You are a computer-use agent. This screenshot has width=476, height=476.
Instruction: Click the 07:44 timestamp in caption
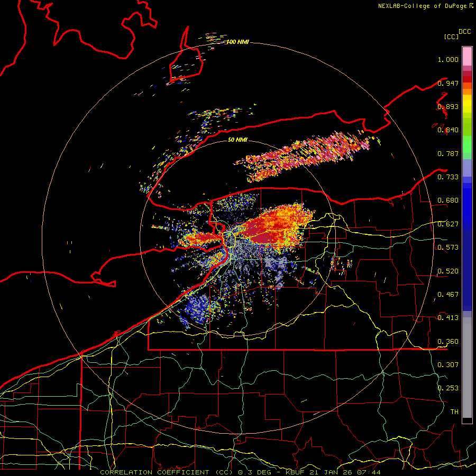click(369, 472)
